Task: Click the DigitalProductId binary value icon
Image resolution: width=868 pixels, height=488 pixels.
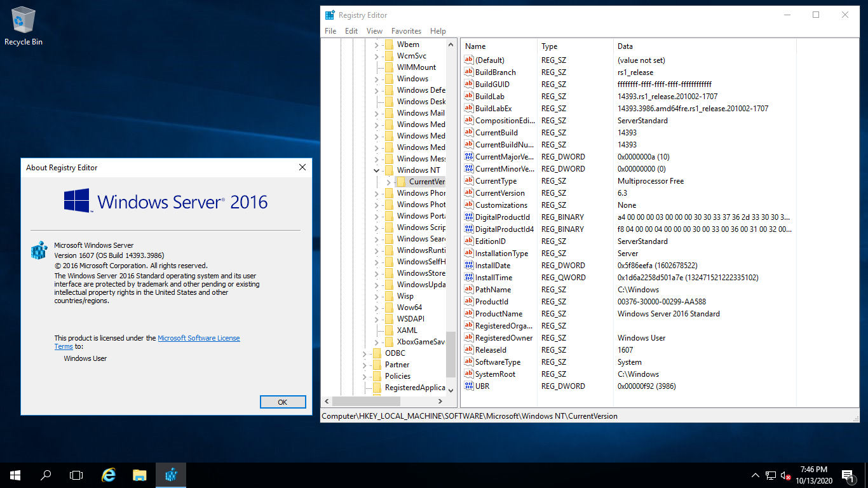Action: pos(469,217)
